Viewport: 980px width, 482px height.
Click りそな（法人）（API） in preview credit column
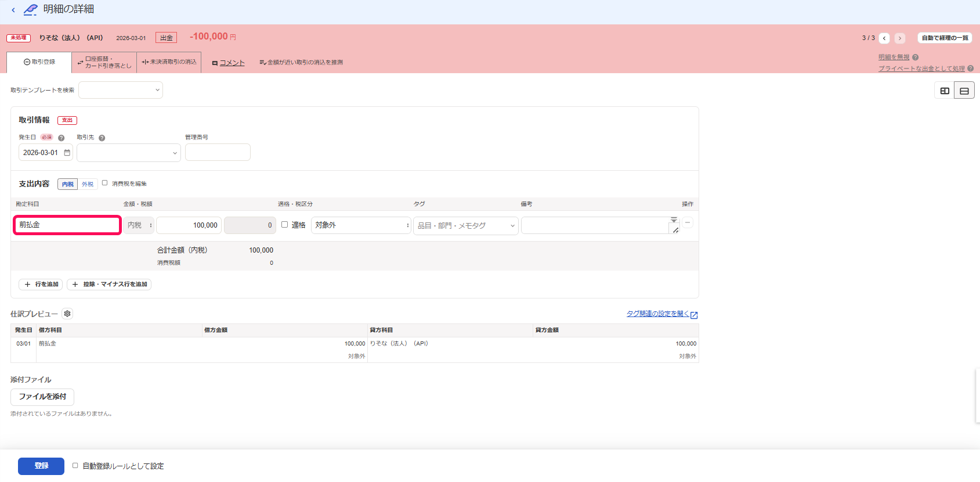point(399,344)
